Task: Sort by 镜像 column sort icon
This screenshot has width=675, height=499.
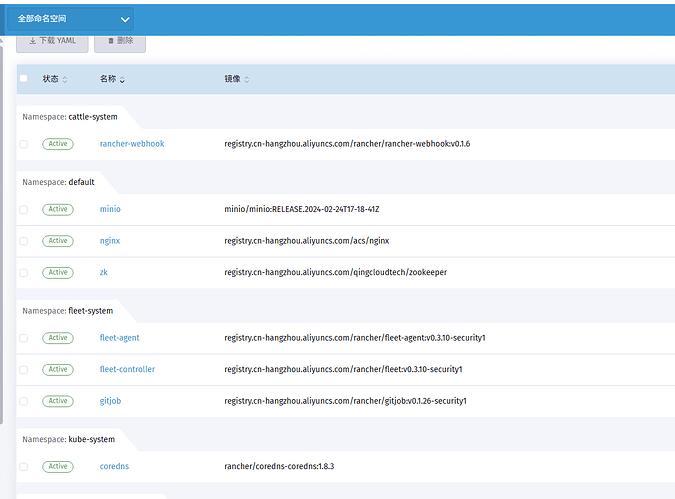Action: pos(247,79)
